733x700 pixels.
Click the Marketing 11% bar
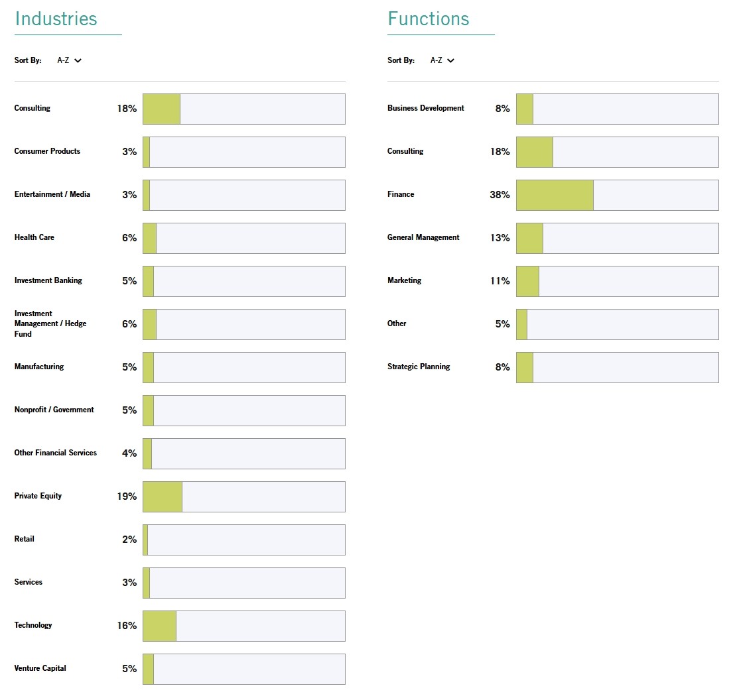coord(617,281)
